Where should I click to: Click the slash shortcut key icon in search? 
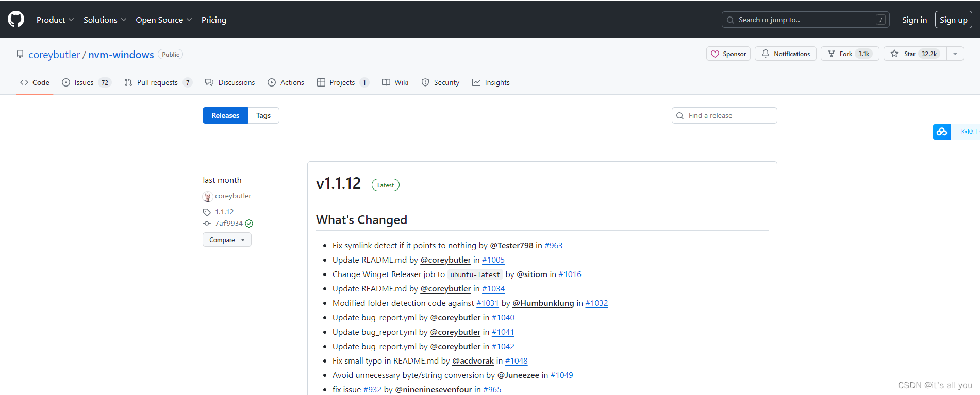point(881,20)
